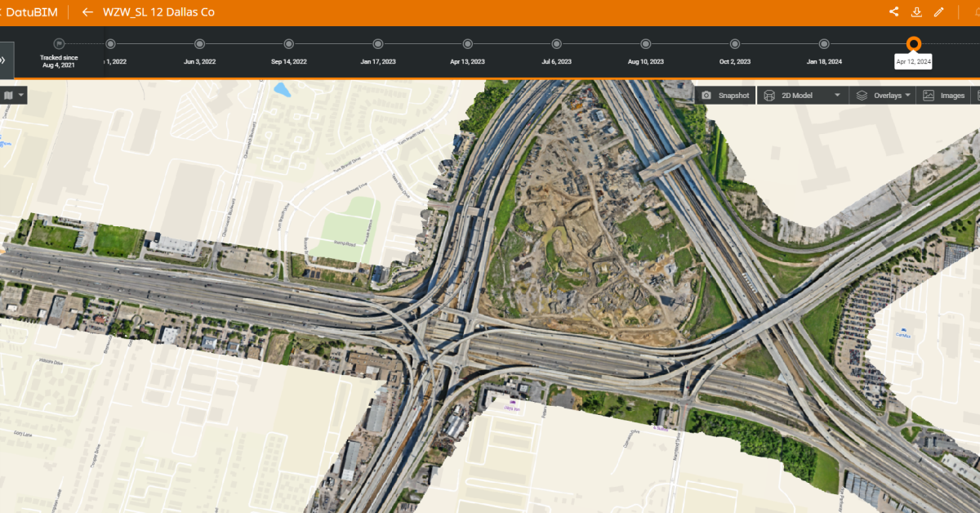
Task: Capture a Snapshot using the camera icon
Action: [x=707, y=95]
